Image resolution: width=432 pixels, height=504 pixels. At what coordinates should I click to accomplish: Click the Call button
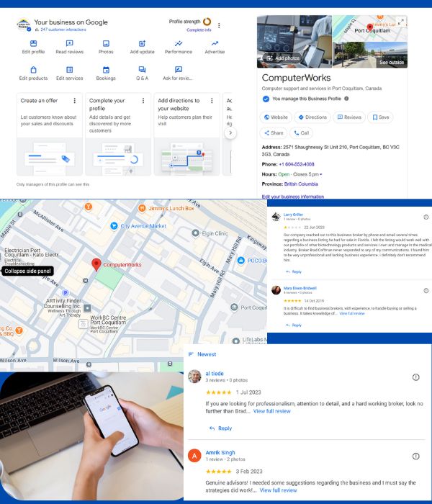point(302,132)
